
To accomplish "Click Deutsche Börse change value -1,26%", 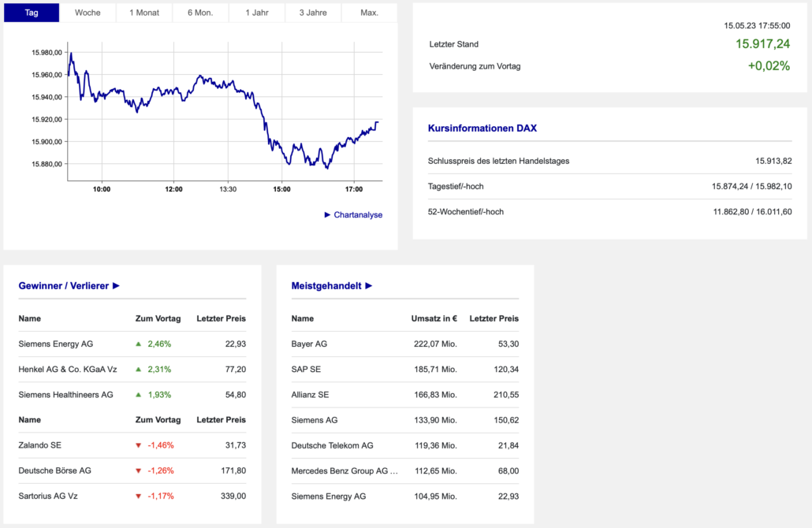I will point(161,470).
